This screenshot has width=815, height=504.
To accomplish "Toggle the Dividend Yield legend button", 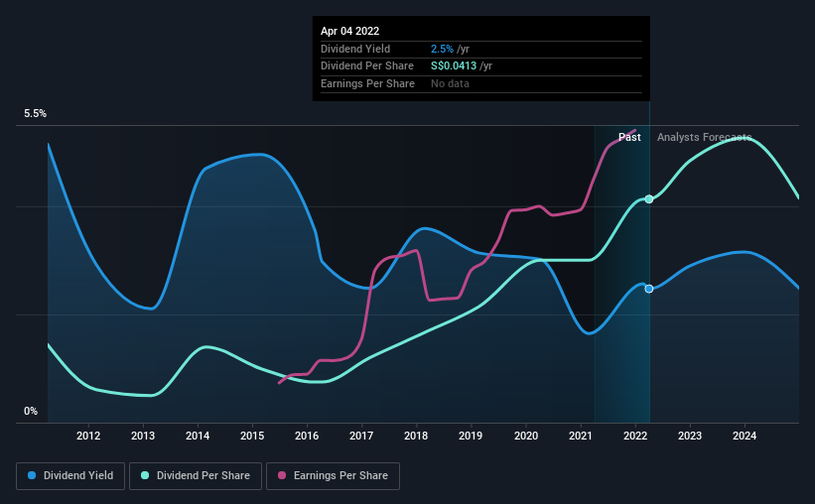I will point(70,476).
